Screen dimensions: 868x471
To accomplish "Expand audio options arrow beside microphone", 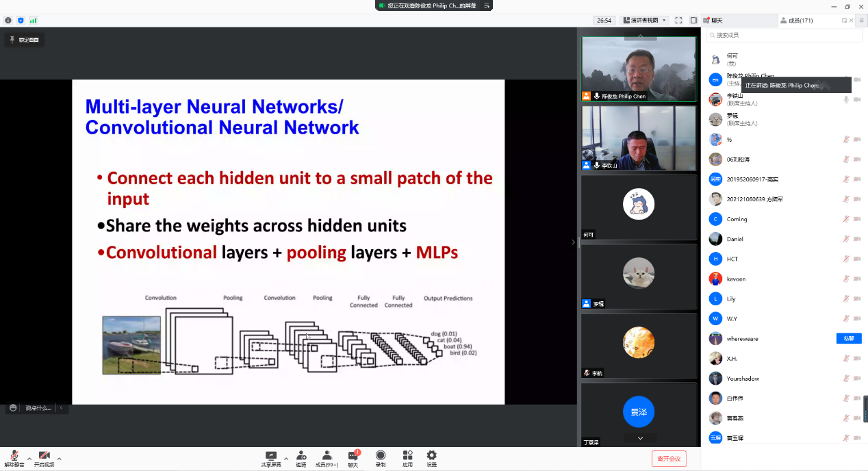I will tap(29, 459).
